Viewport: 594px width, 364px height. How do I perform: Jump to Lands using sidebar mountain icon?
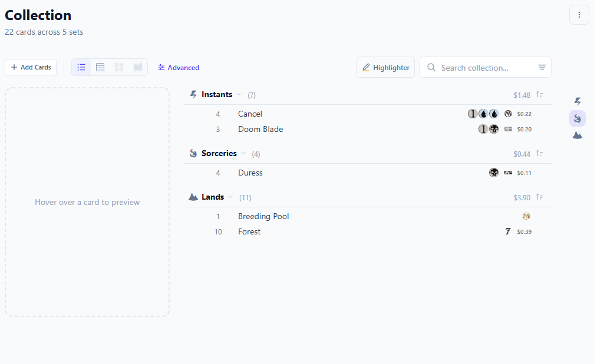577,135
